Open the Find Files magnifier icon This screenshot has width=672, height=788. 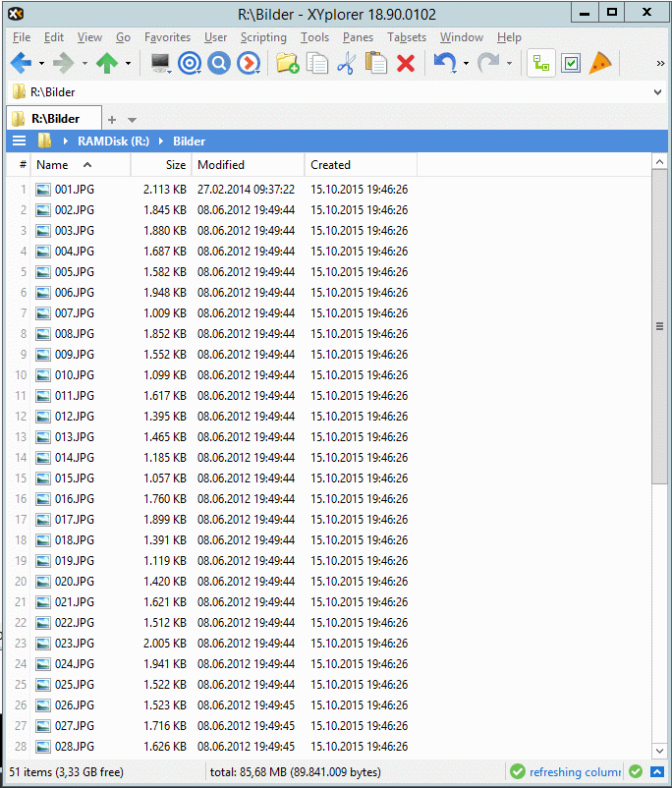(x=219, y=64)
